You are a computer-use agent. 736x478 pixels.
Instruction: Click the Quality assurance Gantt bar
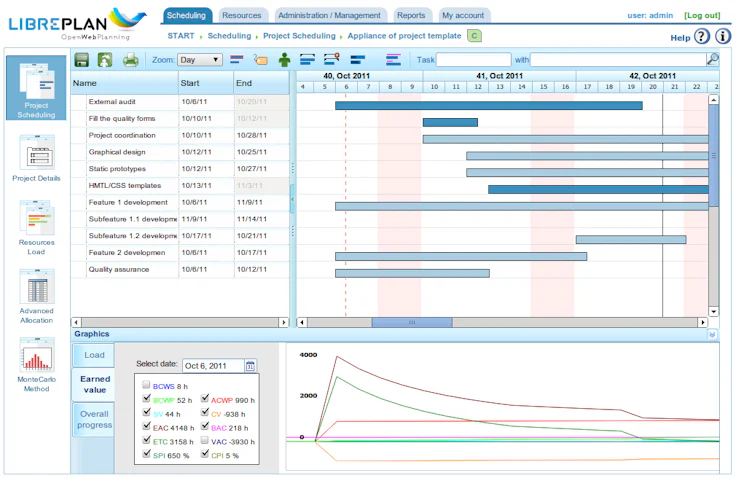[412, 273]
